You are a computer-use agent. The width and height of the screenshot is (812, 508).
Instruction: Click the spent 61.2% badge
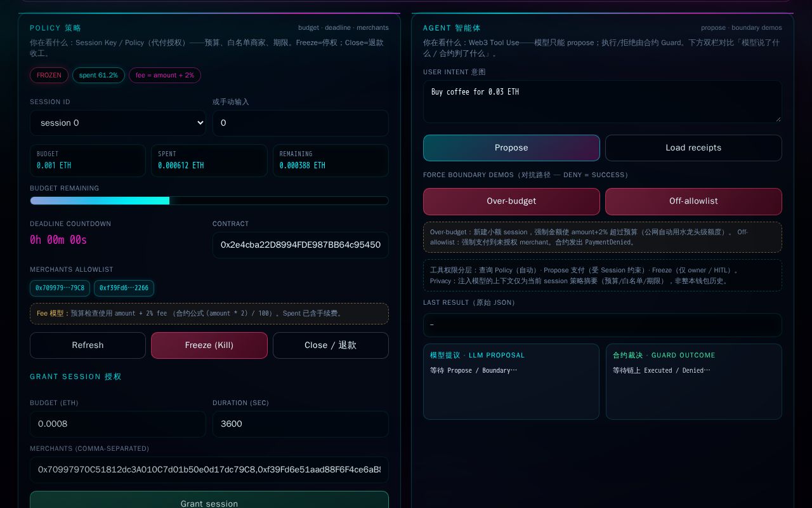(x=98, y=76)
